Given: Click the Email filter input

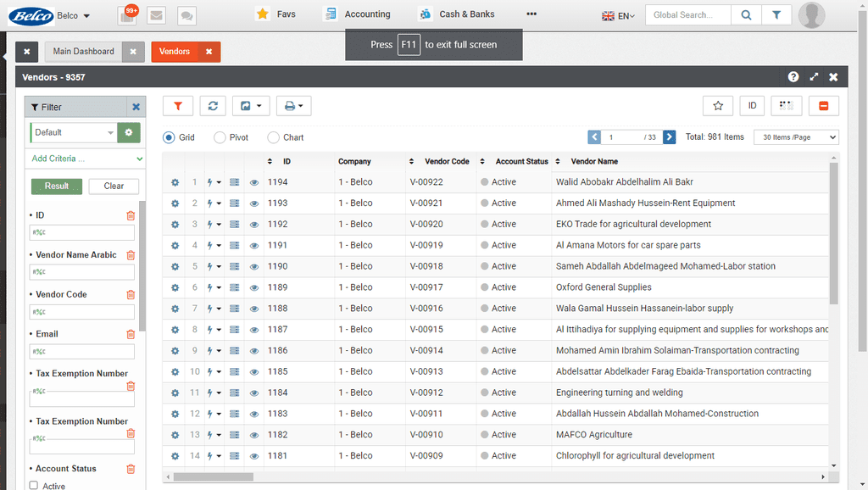Looking at the screenshot, I should pos(82,351).
